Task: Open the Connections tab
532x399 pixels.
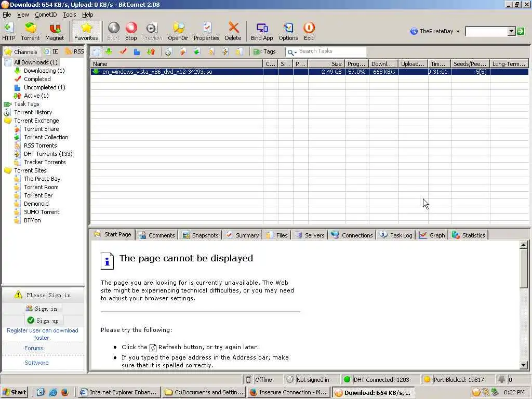Action: click(352, 235)
